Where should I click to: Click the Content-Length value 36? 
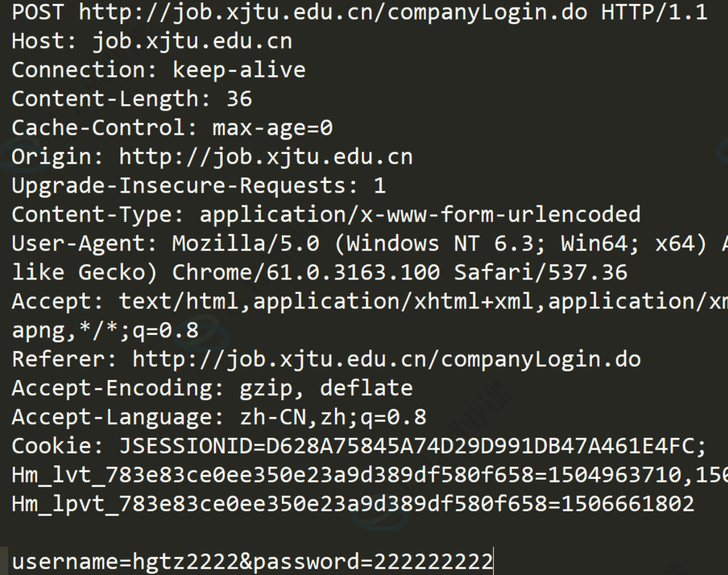pos(239,99)
